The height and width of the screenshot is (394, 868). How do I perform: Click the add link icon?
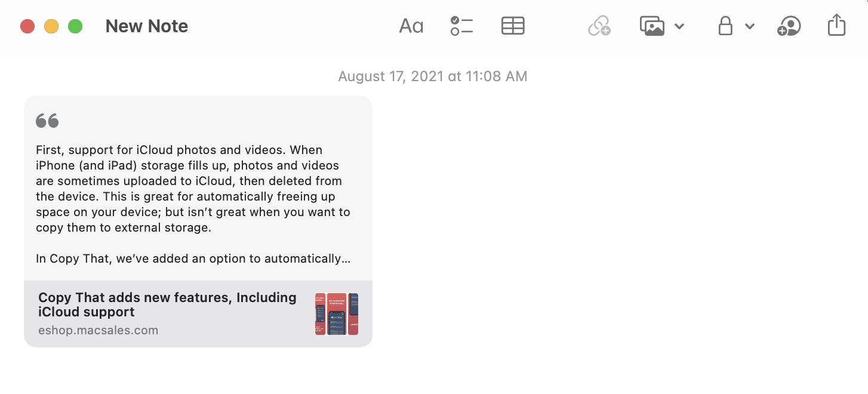point(599,26)
